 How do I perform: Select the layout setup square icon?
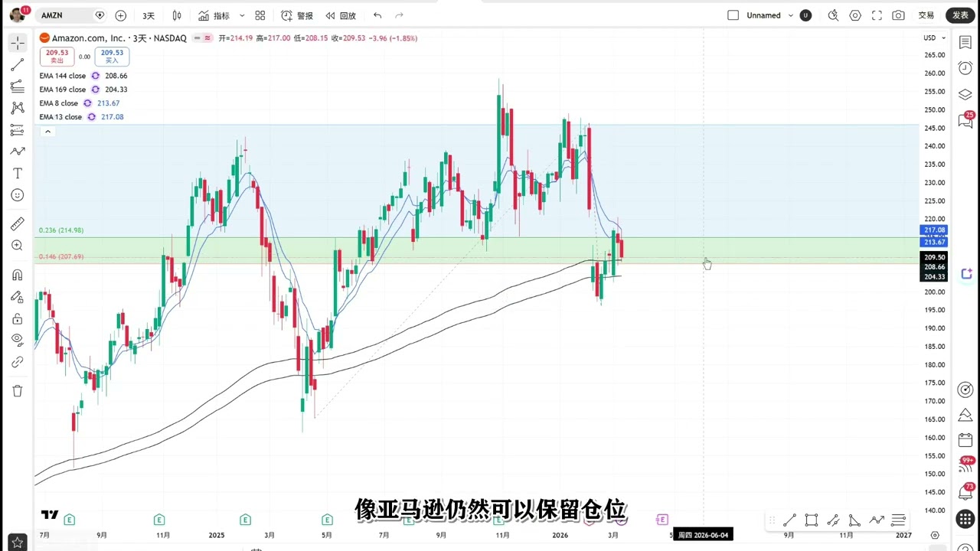[733, 15]
